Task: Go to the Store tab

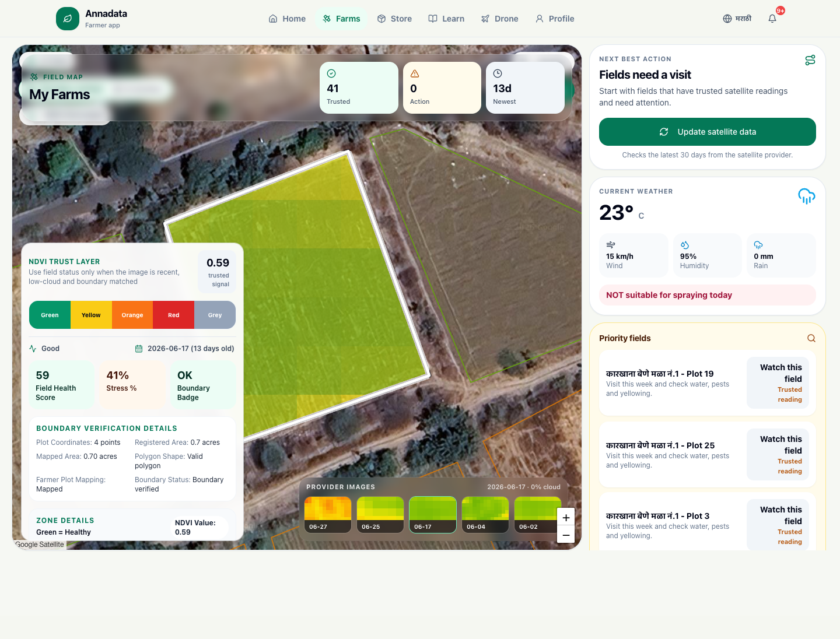Action: tap(394, 19)
